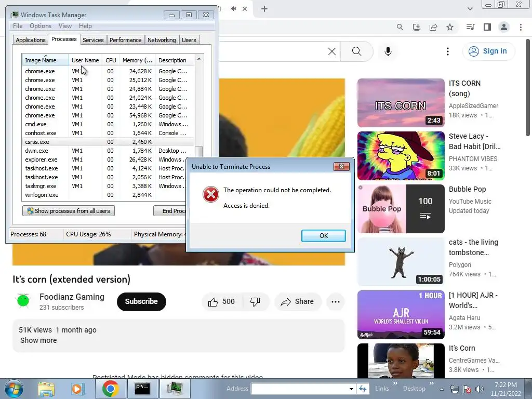Select the explorer.exe process row
The height and width of the screenshot is (399, 532).
click(x=104, y=159)
